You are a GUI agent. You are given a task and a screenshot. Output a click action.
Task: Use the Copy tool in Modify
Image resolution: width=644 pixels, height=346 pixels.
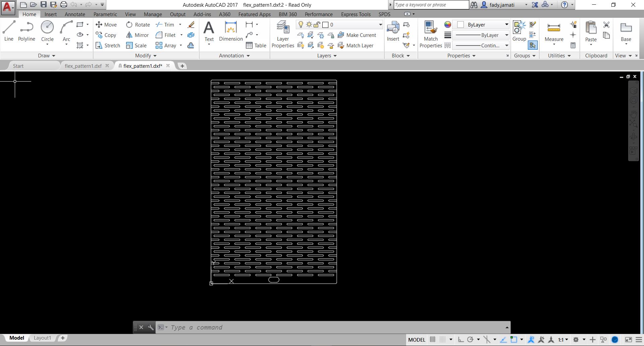click(x=106, y=35)
